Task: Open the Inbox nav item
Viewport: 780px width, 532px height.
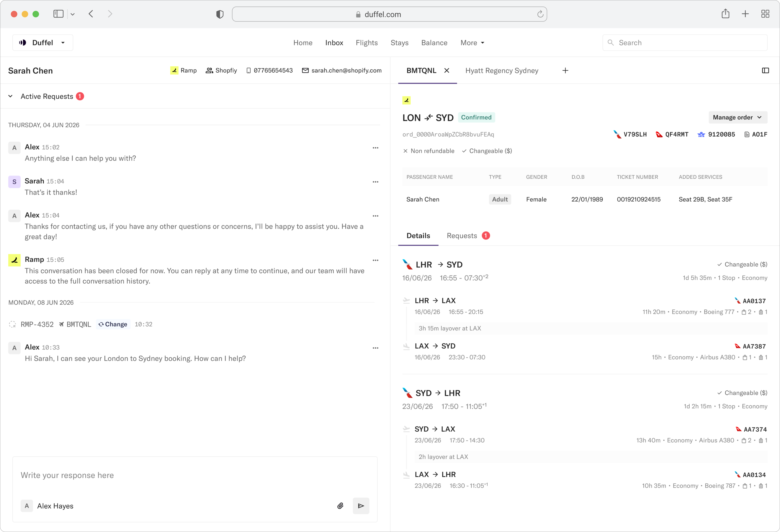Action: tap(334, 43)
